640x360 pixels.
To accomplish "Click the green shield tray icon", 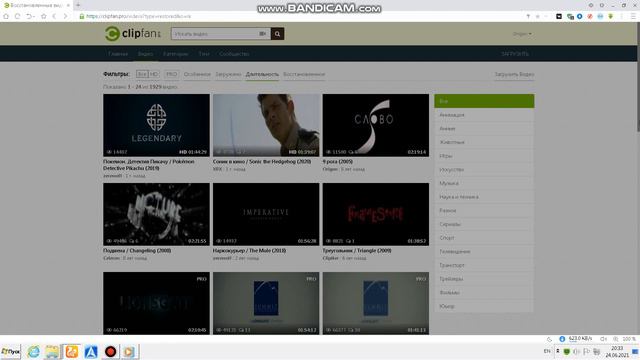I will click(567, 351).
